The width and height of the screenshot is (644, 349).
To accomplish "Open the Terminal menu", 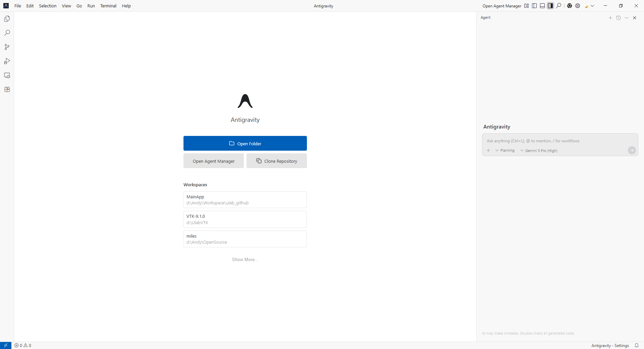I will pyautogui.click(x=108, y=6).
